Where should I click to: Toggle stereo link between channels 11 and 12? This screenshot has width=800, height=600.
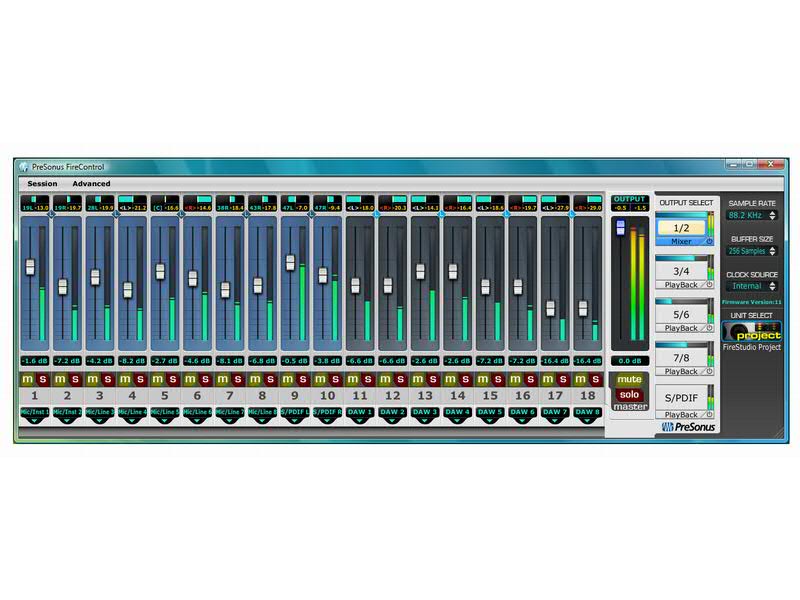[377, 214]
